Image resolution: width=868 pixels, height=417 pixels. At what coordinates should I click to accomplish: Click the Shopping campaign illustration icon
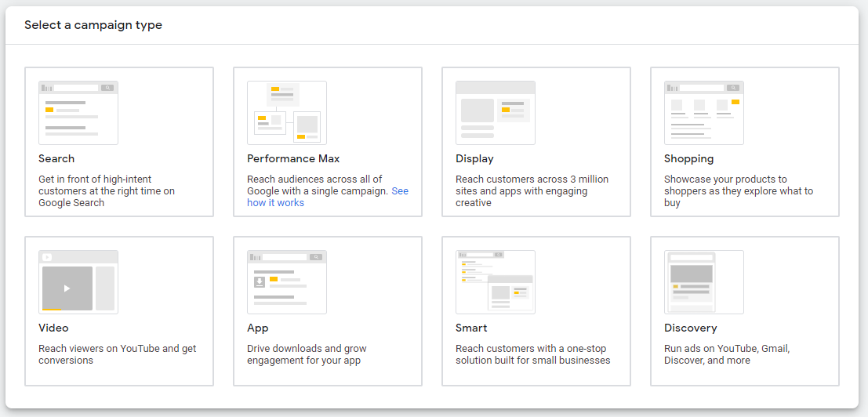704,113
